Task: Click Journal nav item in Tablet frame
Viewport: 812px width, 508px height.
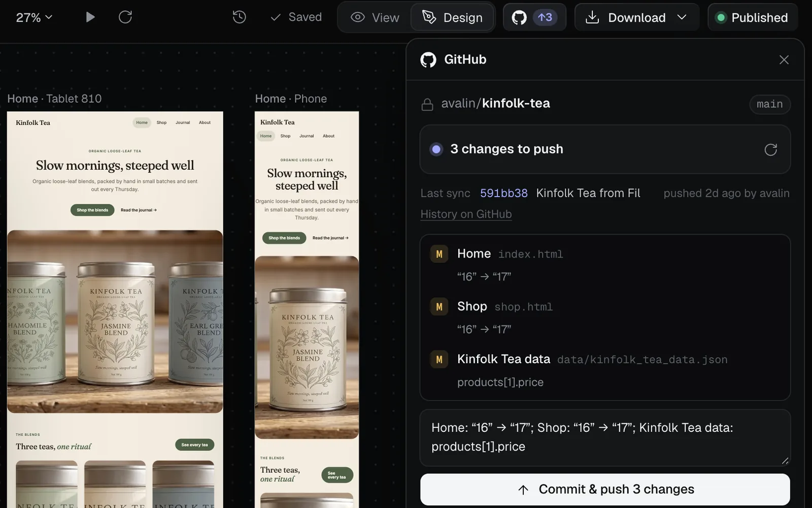Action: (x=183, y=122)
